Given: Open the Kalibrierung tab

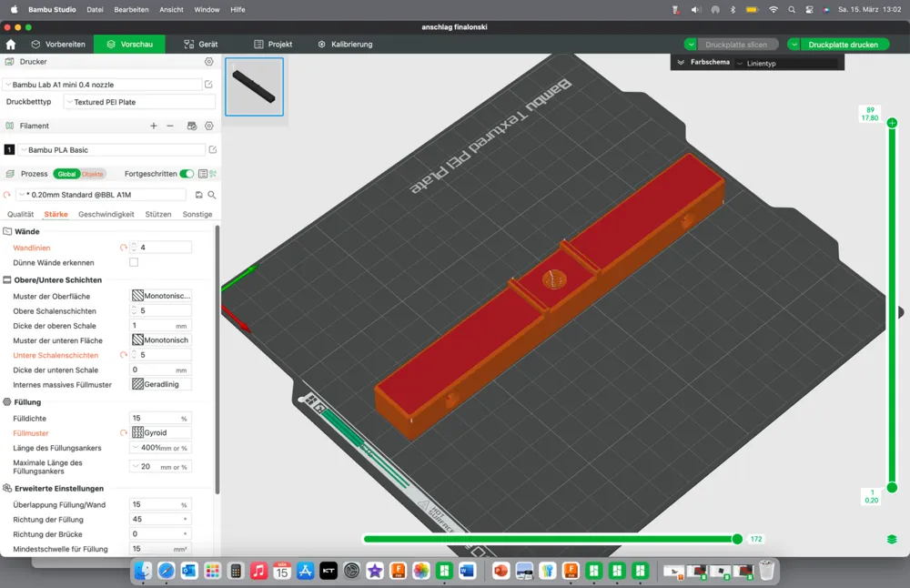Looking at the screenshot, I should (345, 44).
